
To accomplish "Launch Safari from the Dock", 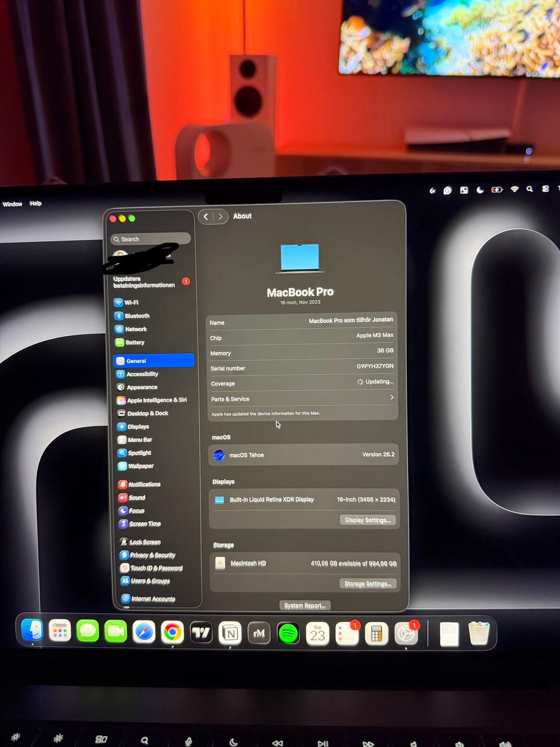I will (144, 632).
